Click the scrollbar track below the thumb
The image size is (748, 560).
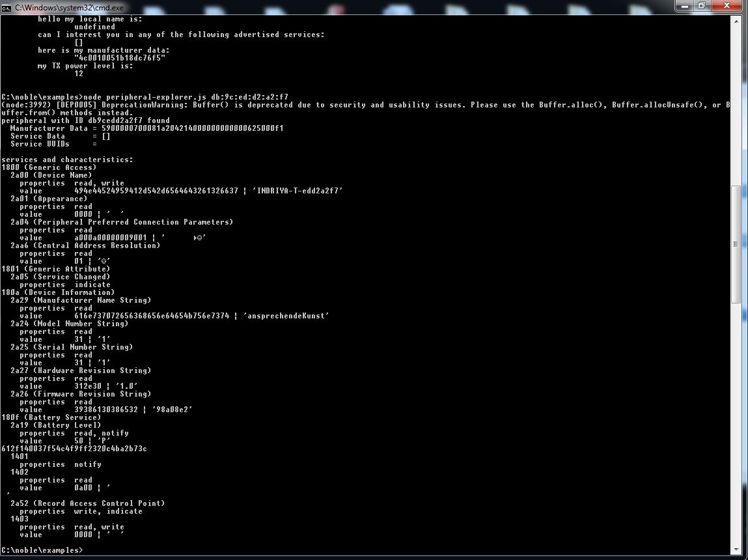click(737, 391)
